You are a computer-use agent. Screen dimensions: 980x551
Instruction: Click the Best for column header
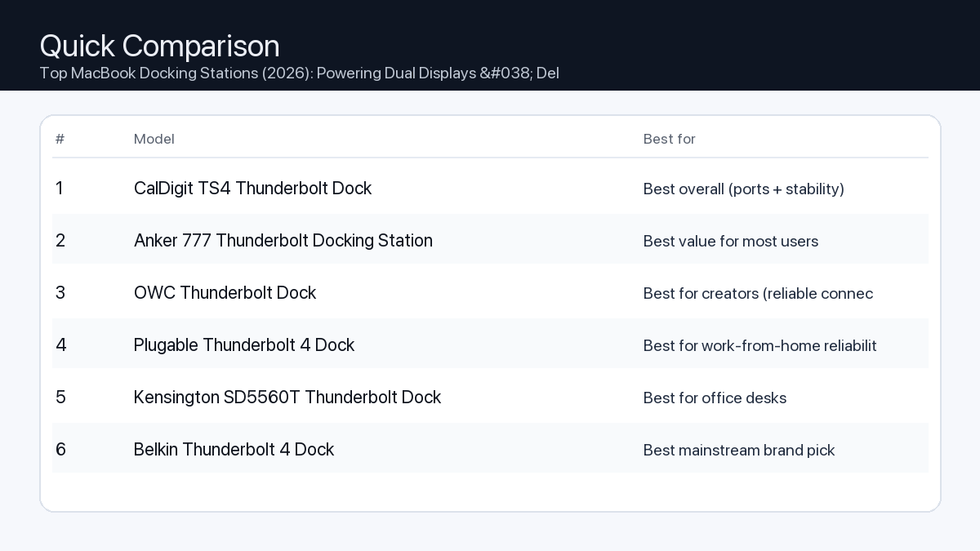point(670,139)
